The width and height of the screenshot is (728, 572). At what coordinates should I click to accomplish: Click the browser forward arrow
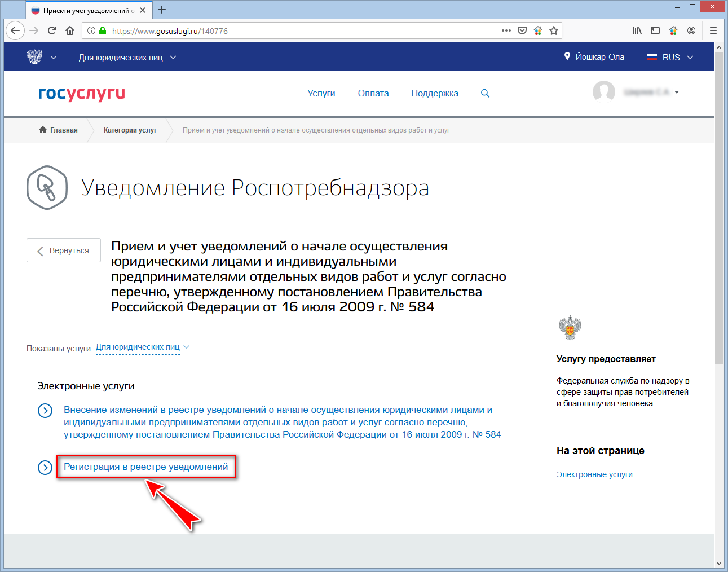[x=34, y=30]
